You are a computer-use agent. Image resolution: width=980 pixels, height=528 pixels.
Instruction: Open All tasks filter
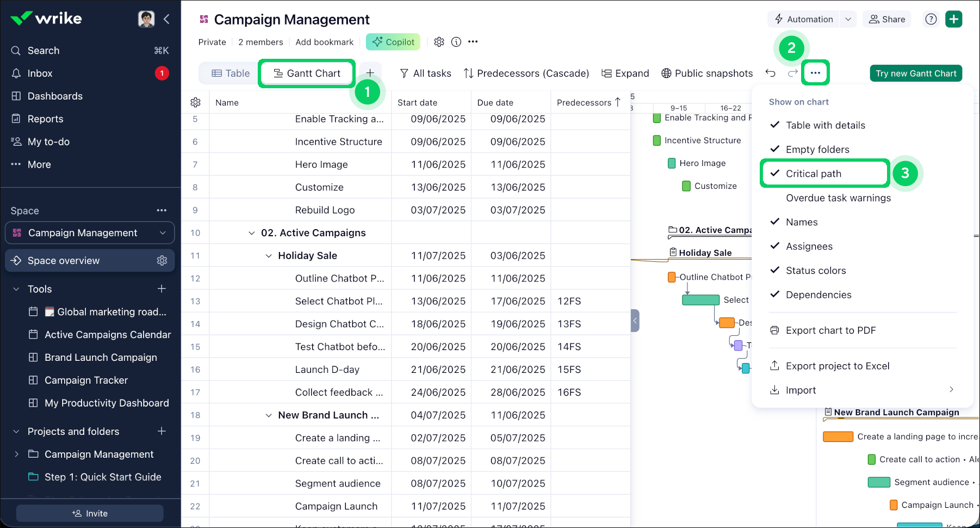pos(425,73)
